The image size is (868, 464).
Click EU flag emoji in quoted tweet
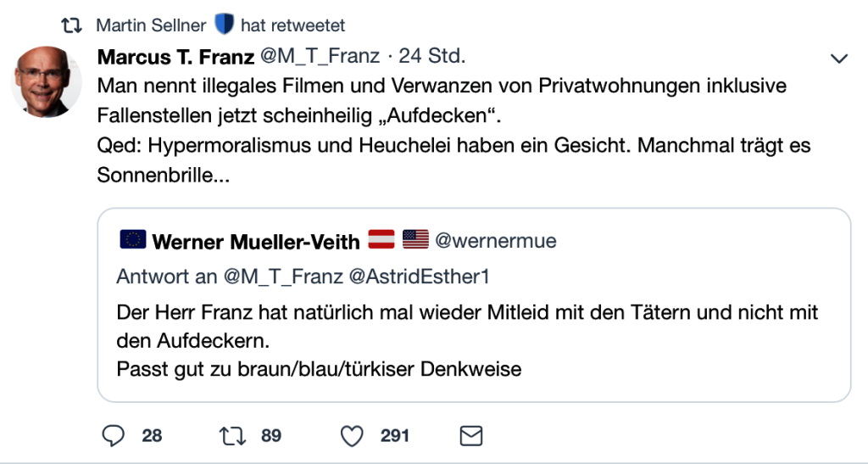133,241
